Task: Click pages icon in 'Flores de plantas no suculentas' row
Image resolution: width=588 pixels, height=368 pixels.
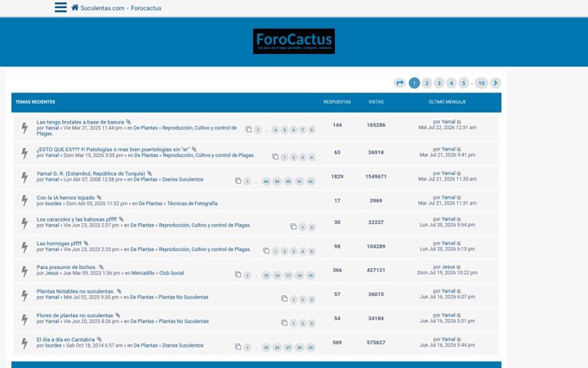Action: click(284, 323)
